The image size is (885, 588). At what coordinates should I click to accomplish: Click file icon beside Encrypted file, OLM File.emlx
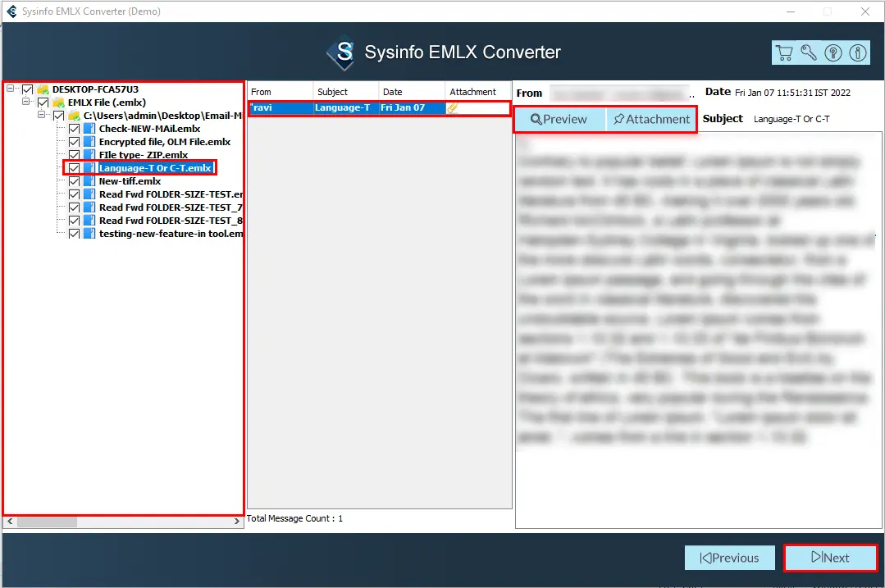89,142
